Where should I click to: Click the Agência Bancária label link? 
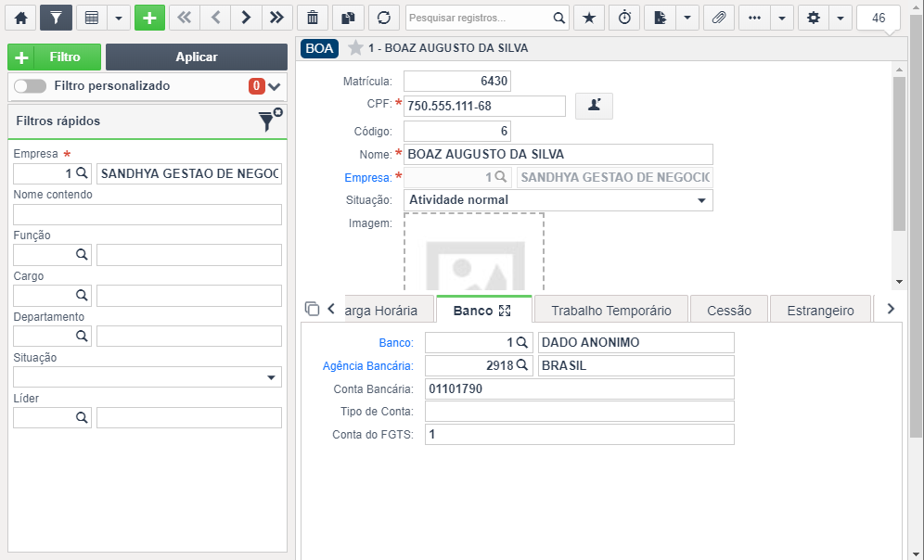tap(367, 366)
